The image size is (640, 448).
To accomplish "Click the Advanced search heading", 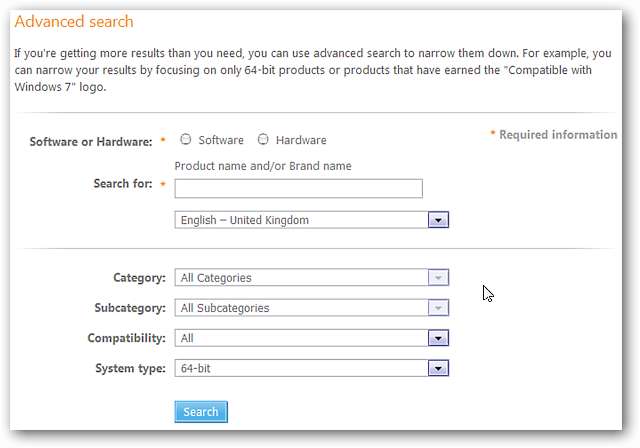I will (x=74, y=21).
